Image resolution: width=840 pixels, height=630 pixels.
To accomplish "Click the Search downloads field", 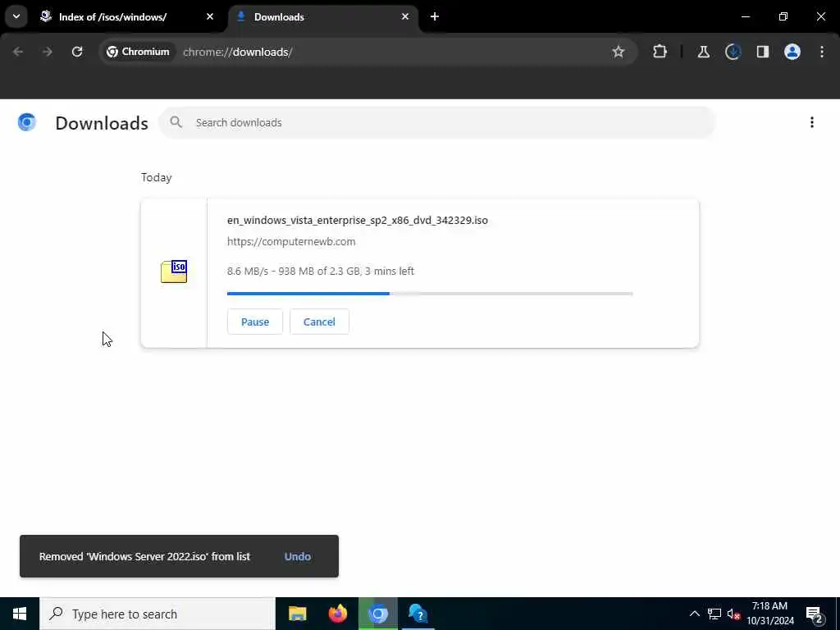I will point(437,123).
